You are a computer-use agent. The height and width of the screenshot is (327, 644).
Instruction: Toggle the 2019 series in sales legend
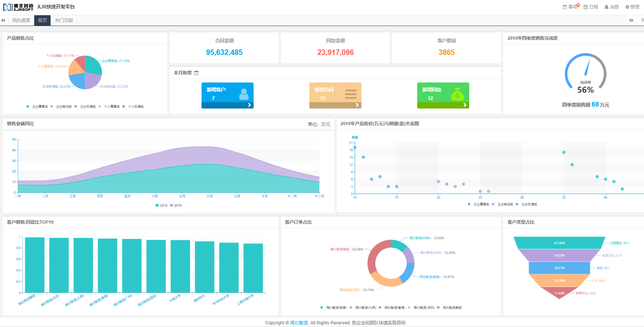tap(161, 205)
